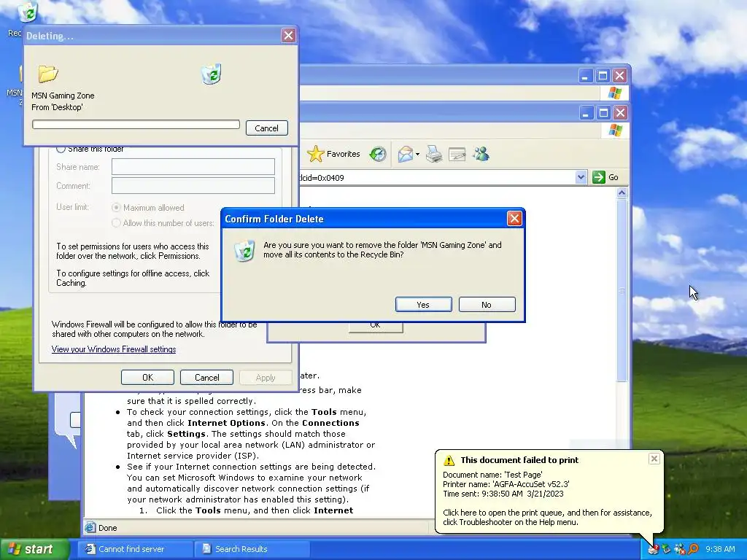The image size is (747, 560).
Task: Click the Mail envelope toolbar icon
Action: 406,154
